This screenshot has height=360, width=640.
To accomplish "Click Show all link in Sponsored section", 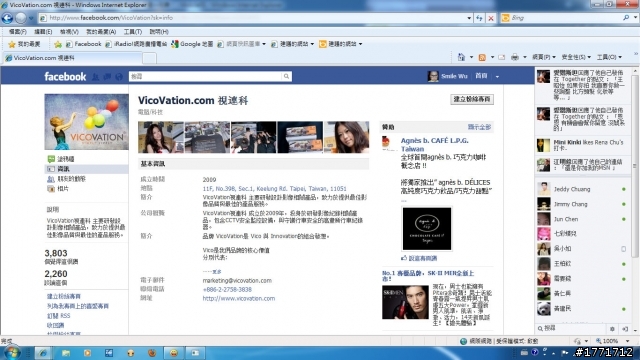I will tap(479, 127).
